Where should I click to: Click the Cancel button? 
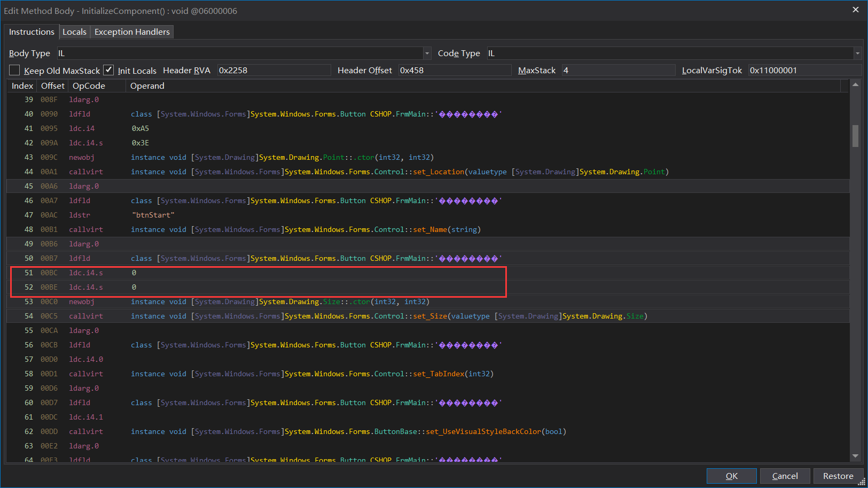785,476
